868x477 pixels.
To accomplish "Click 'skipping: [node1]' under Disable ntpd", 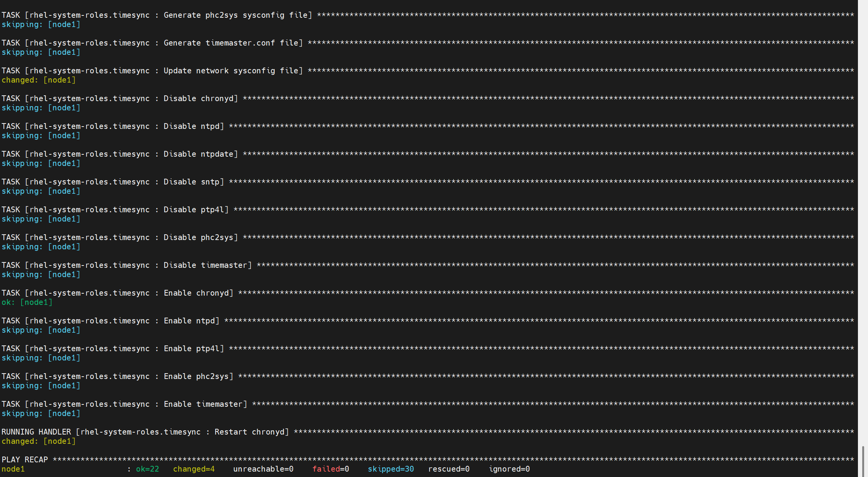I will pos(41,135).
